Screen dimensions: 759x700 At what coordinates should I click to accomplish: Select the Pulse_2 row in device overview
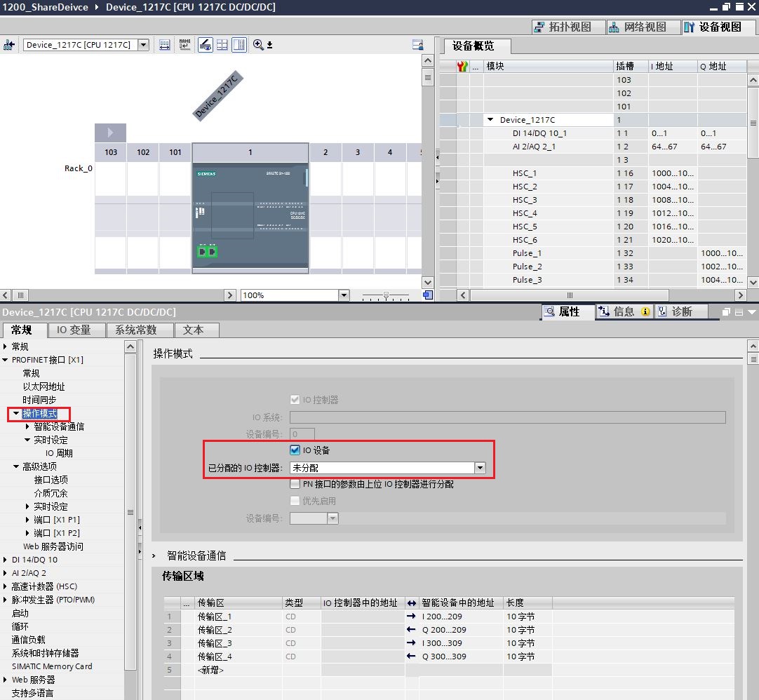click(x=593, y=267)
